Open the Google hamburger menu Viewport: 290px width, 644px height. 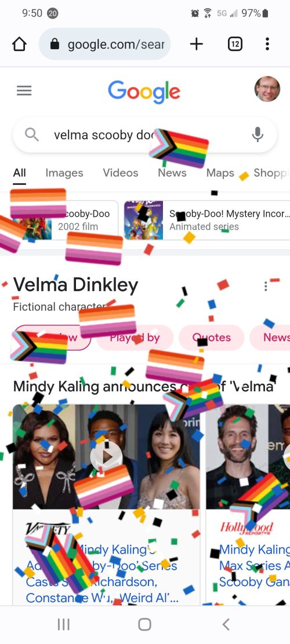(x=24, y=91)
